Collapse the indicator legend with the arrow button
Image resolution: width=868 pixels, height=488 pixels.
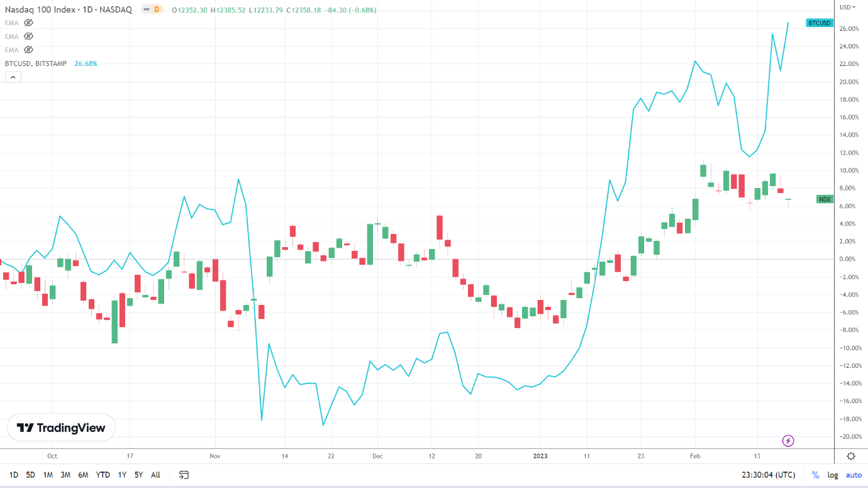(13, 77)
